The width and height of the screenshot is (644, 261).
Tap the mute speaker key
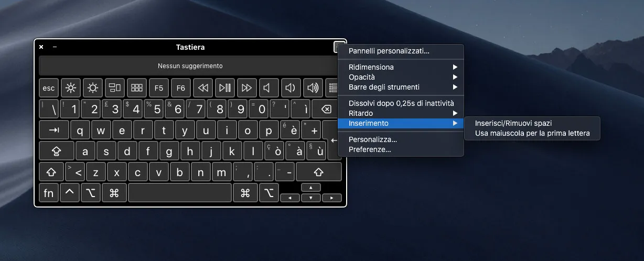(269, 88)
